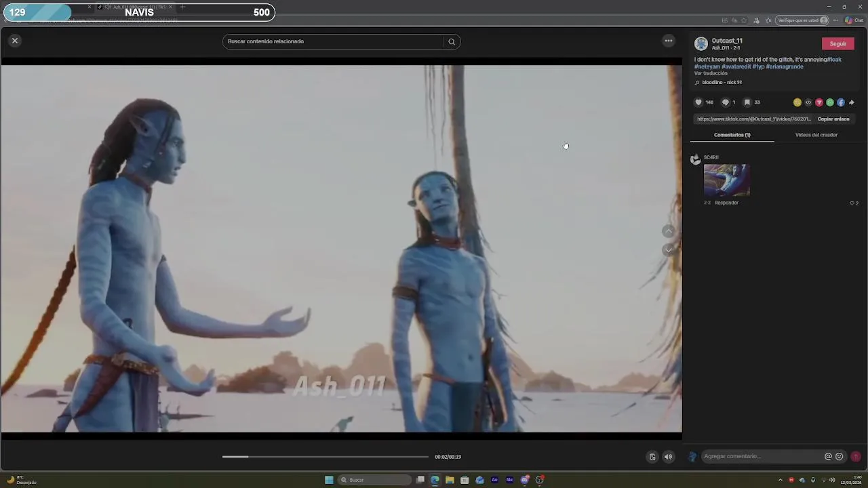868x488 pixels.
Task: Insert mention with @ icon
Action: tap(828, 457)
